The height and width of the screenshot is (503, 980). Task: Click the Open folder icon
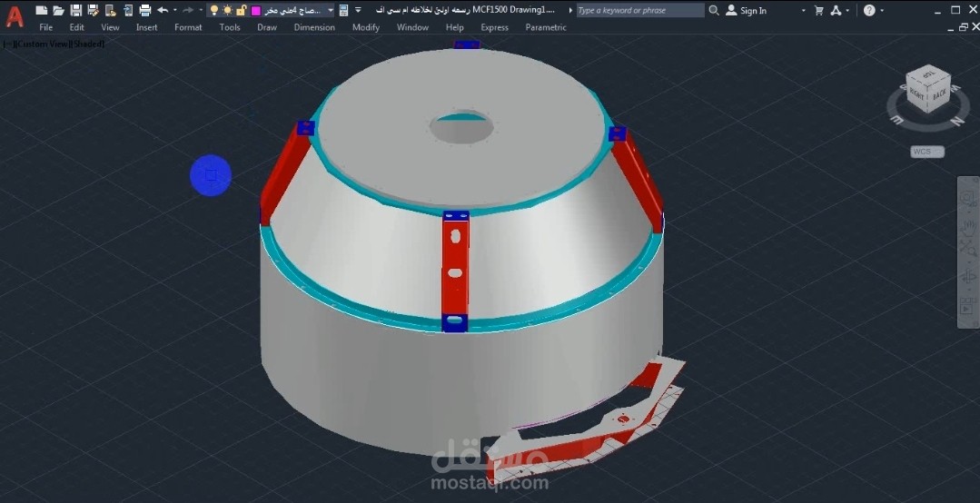[x=59, y=10]
